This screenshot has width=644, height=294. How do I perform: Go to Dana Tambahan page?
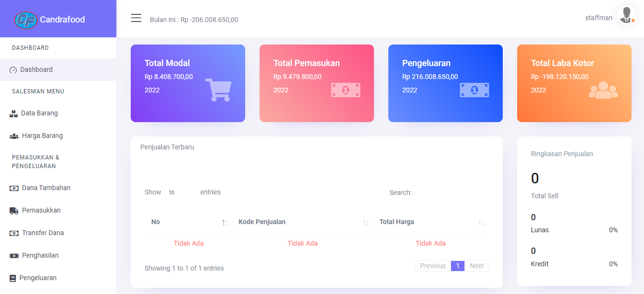[x=46, y=188]
